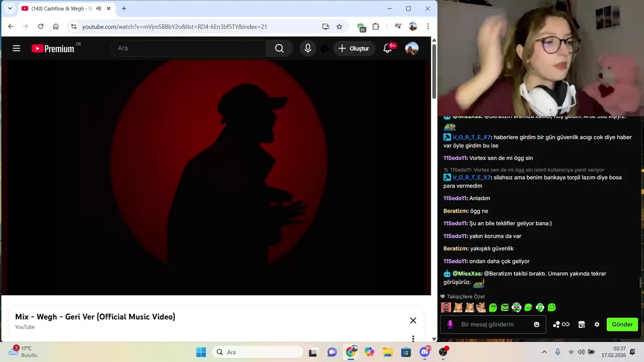644x362 pixels.
Task: Open YouTube notifications bell
Action: (x=387, y=48)
